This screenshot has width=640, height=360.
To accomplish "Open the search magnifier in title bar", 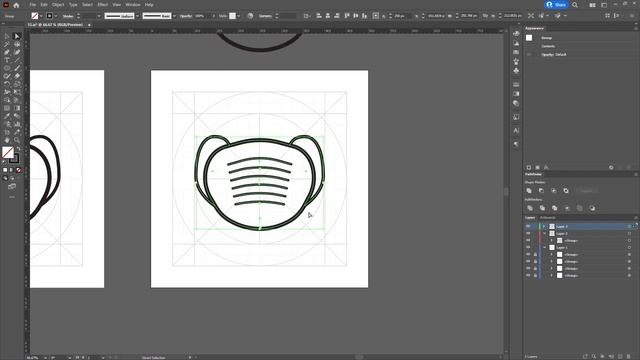I will [575, 5].
